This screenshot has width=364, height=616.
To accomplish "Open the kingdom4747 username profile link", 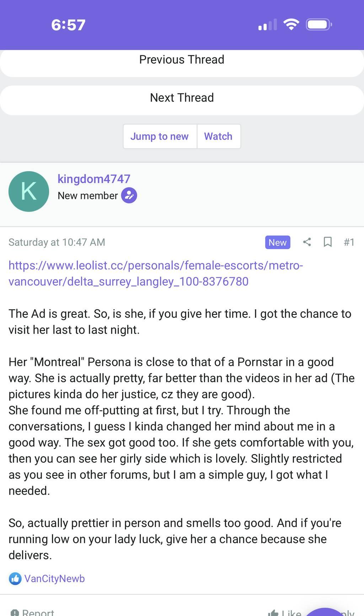I will pyautogui.click(x=94, y=179).
